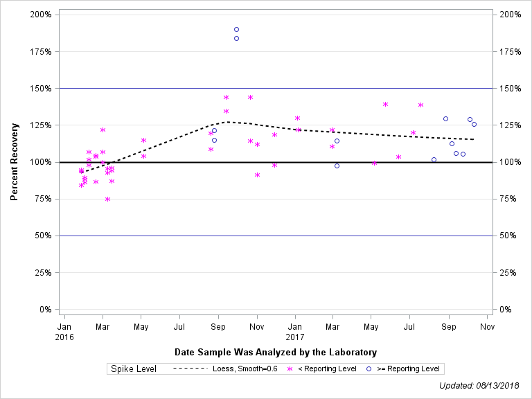Screen dimensions: 532x399
Task: Click the 'Jul' x-axis label in 2016
Action: pos(179,327)
